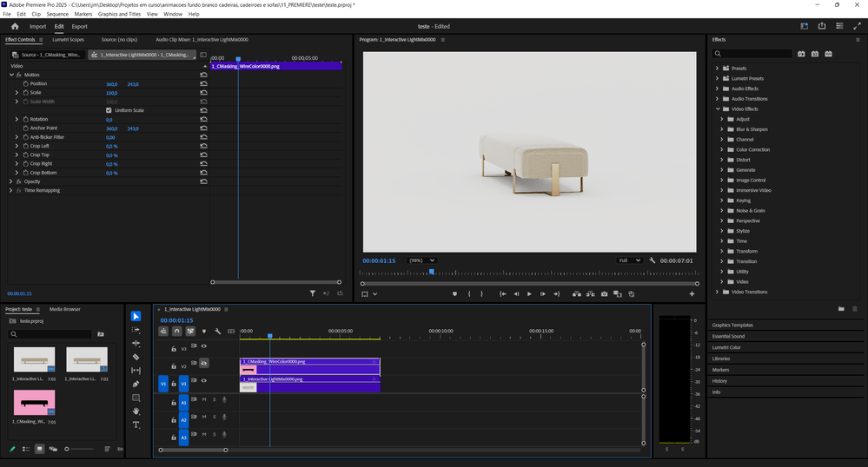The image size is (868, 467).
Task: Toggle V2 track output eye
Action: [204, 365]
